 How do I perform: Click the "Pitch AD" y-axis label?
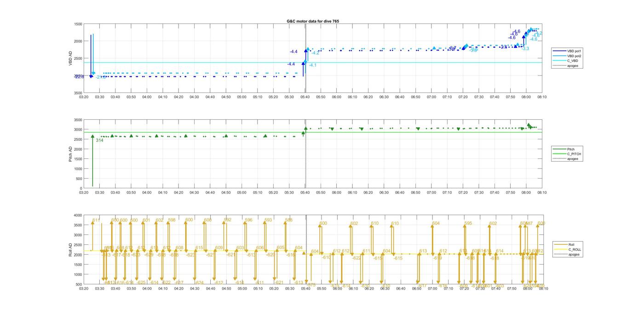coord(71,154)
